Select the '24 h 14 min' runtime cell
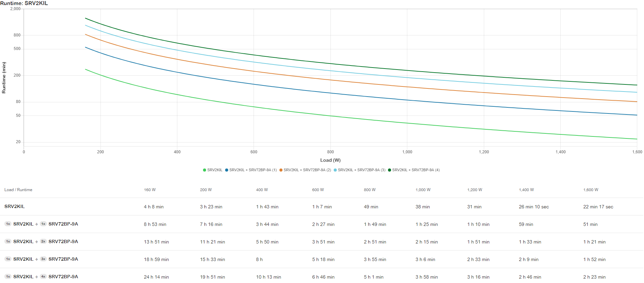This screenshot has width=644, height=283. [x=156, y=277]
